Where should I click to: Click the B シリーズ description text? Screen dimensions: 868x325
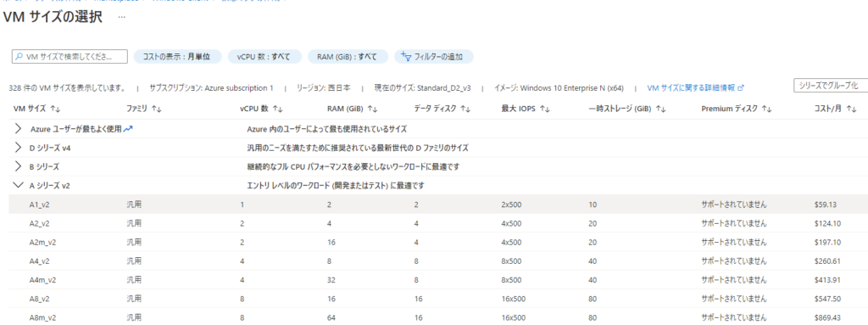click(353, 166)
